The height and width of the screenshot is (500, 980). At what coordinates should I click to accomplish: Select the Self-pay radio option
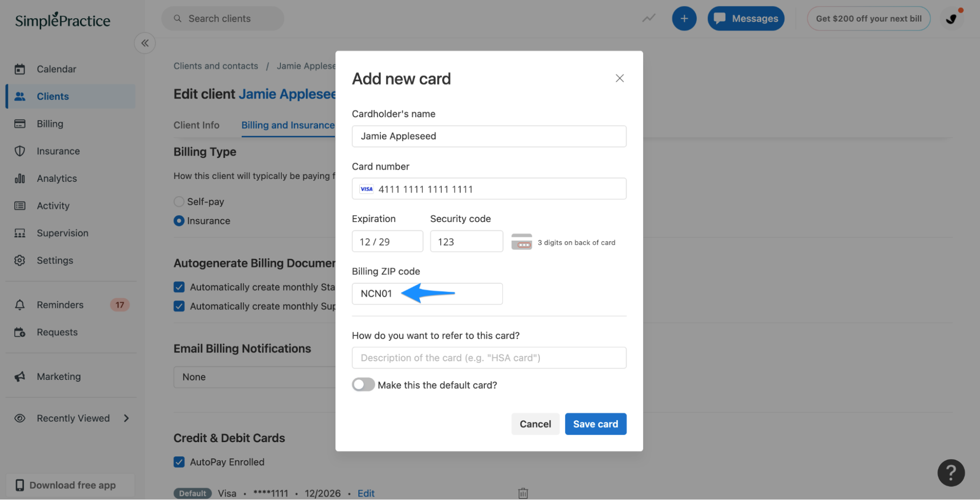coord(179,201)
